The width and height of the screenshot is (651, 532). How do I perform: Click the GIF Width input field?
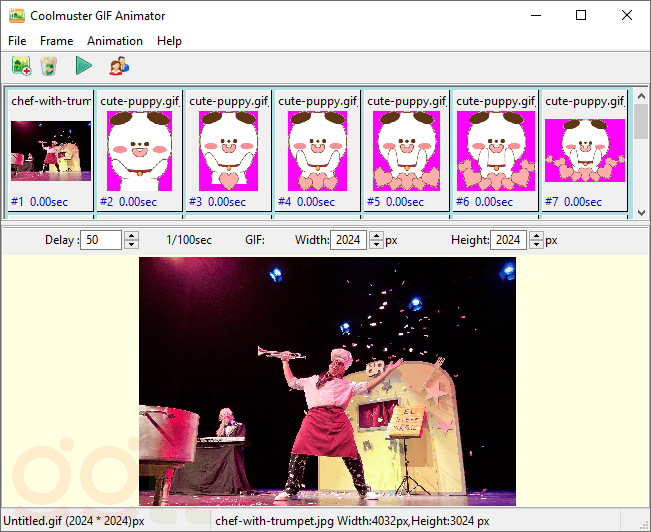(x=349, y=240)
